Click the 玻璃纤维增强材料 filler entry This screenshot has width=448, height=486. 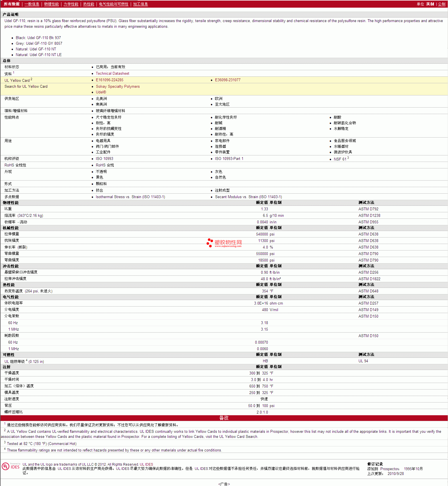110,111
